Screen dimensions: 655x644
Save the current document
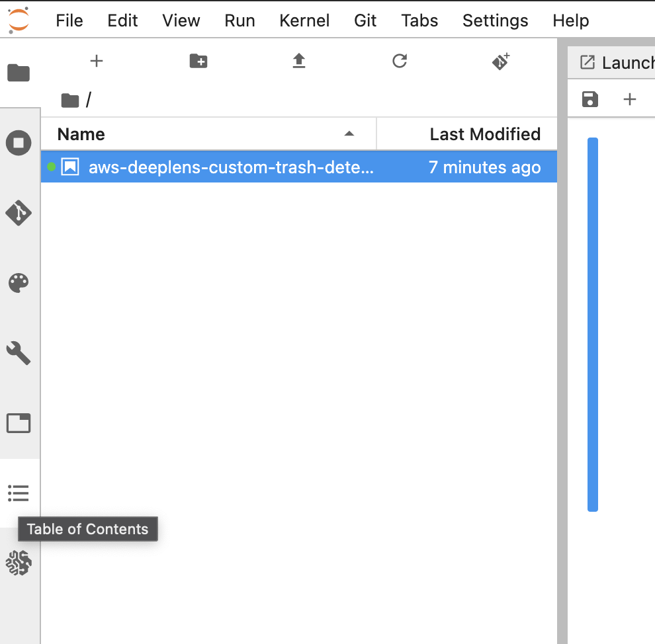(x=590, y=99)
